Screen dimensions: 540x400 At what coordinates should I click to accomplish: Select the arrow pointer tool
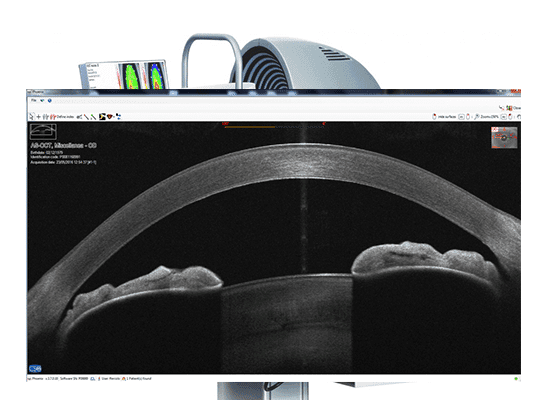click(x=32, y=116)
